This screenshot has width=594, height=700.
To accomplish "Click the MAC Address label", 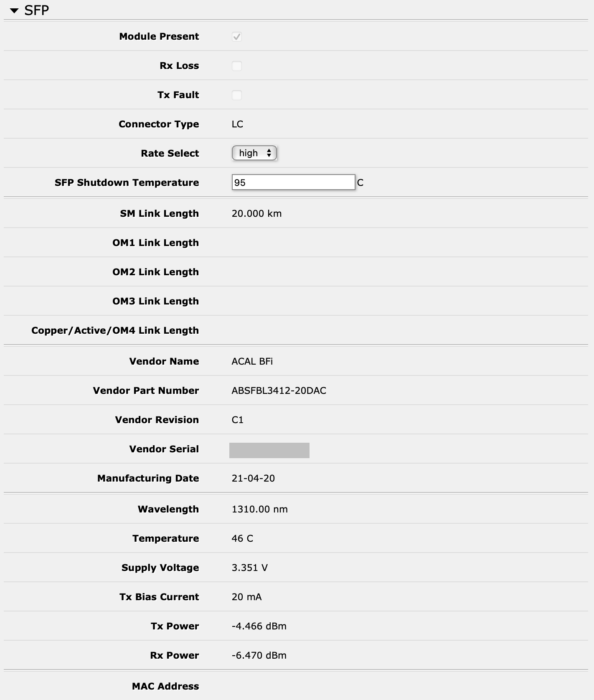I will [165, 686].
